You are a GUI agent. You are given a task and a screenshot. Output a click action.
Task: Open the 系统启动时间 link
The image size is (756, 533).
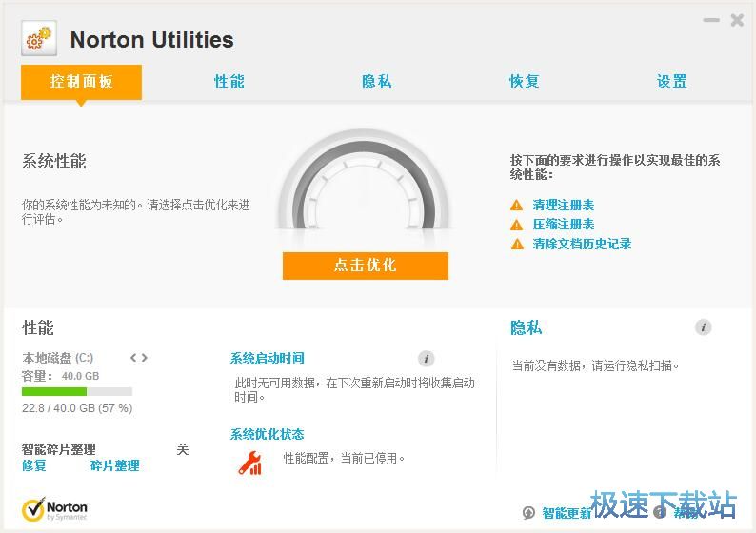(x=268, y=358)
